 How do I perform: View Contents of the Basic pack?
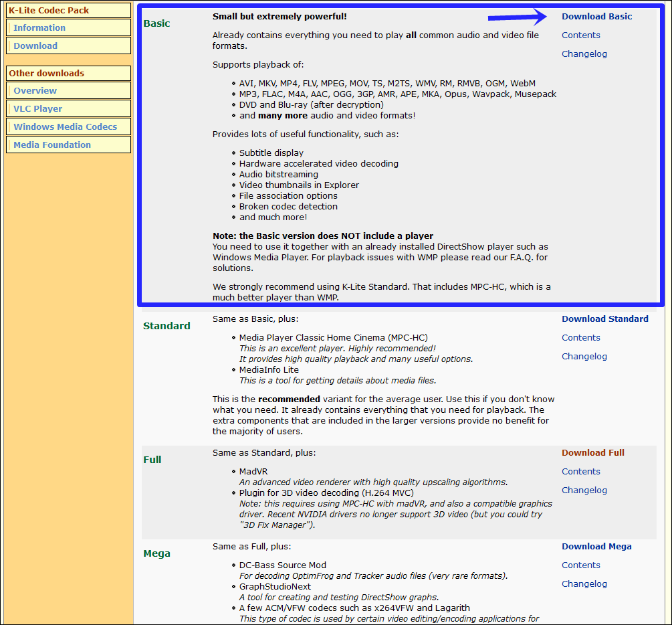(x=580, y=35)
